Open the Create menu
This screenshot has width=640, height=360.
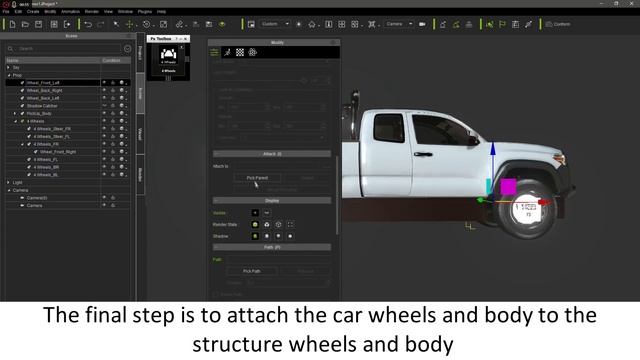click(x=33, y=12)
